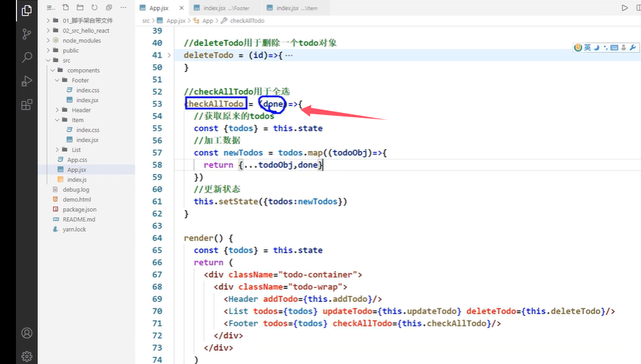Open input method wrench settings
This screenshot has width=641, height=364.
[633, 47]
